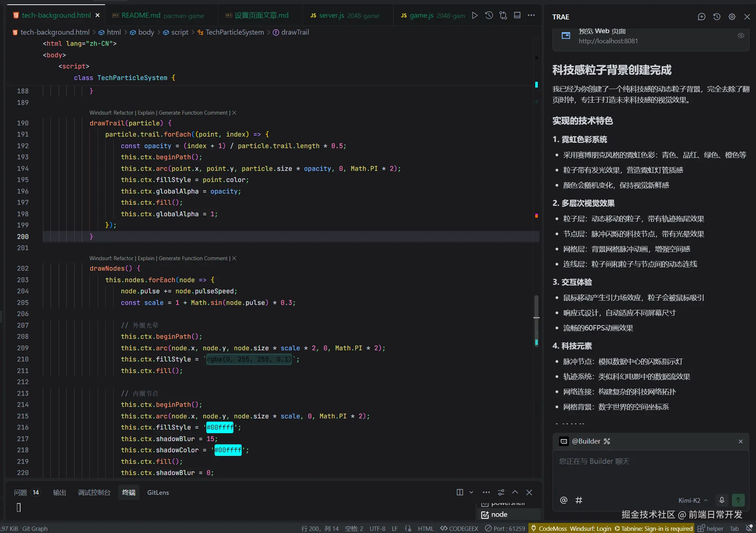Insert an @ mention in Builder chat
Viewport: 756px width, 533px height.
[x=563, y=500]
